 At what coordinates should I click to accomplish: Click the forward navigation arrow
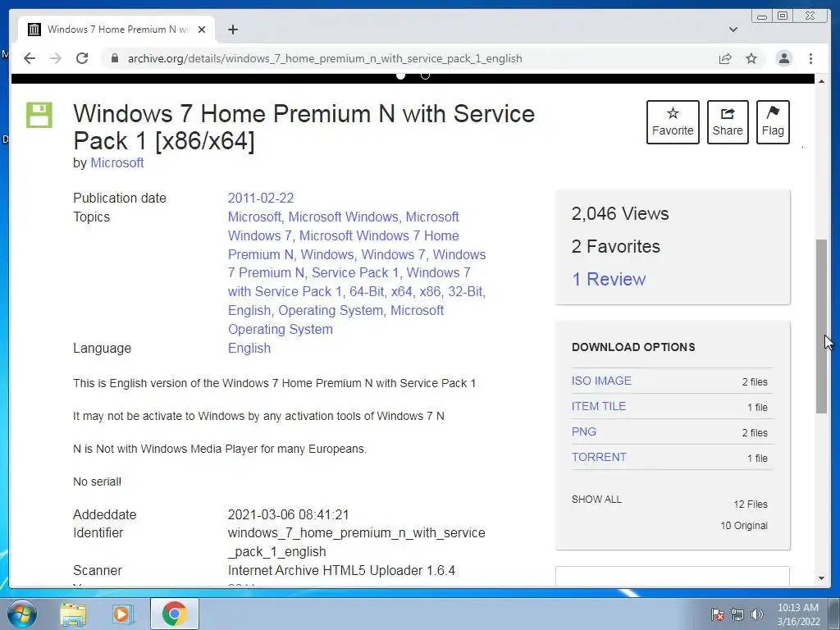pos(56,58)
